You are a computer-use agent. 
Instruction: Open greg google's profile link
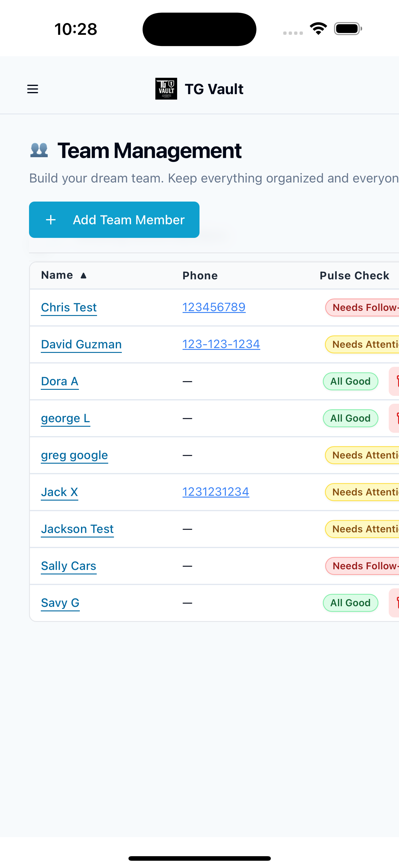(x=75, y=455)
